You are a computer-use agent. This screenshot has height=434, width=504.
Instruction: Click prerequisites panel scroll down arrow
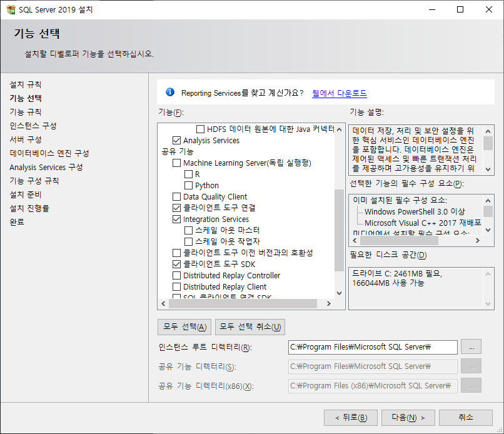[x=488, y=230]
